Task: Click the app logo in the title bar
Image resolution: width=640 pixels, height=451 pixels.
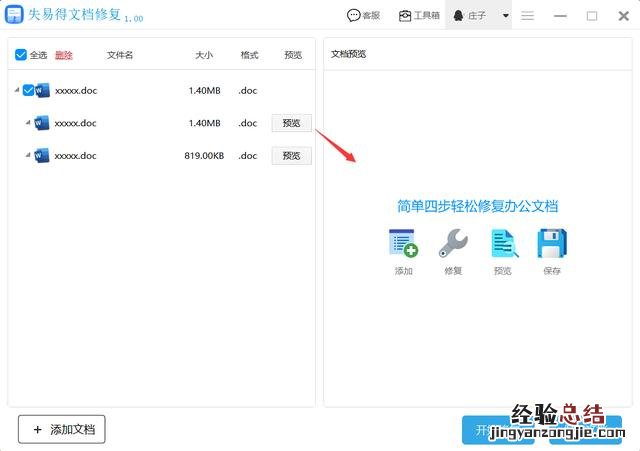Action: [14, 16]
